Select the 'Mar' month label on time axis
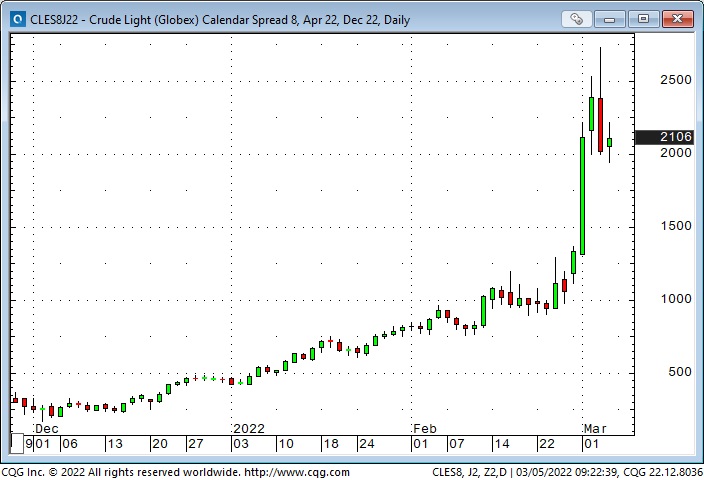 [595, 428]
